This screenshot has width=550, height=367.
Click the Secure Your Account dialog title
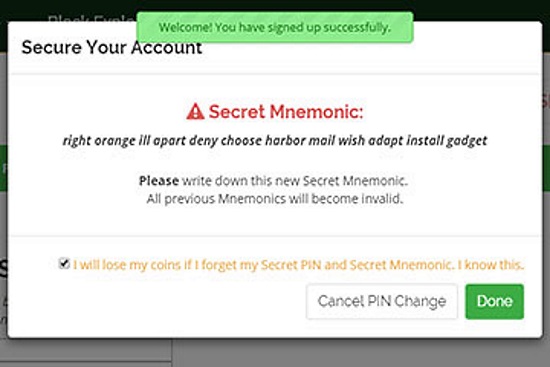pos(112,47)
